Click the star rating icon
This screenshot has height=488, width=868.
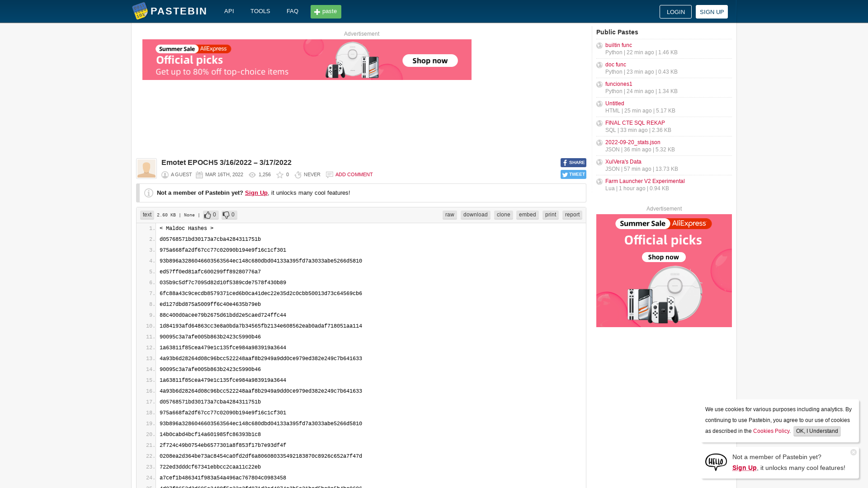280,175
